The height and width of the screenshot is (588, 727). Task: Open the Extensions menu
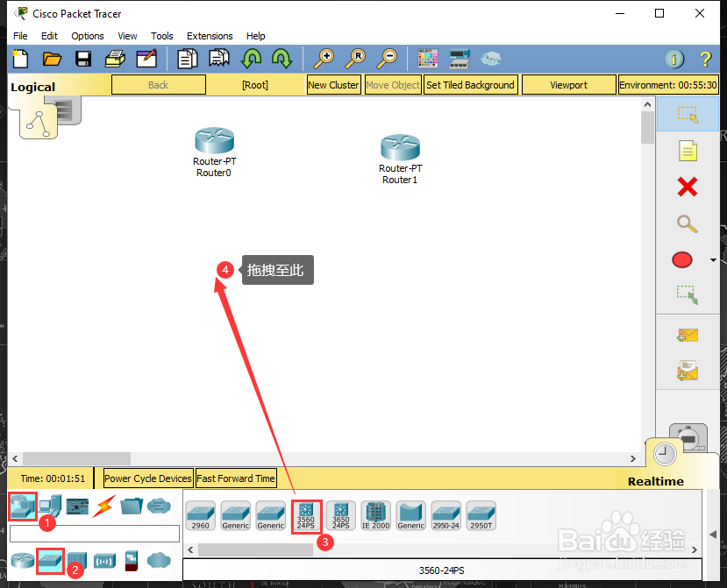pyautogui.click(x=210, y=36)
